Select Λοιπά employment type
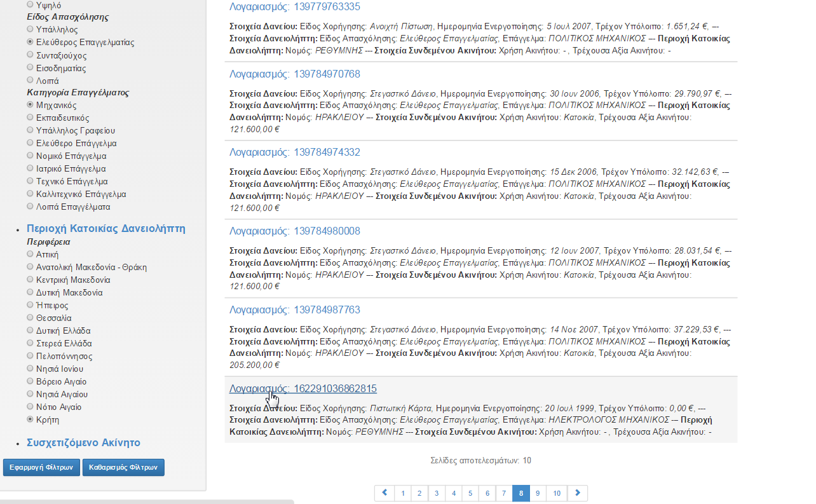The height and width of the screenshot is (504, 816). pos(31,80)
